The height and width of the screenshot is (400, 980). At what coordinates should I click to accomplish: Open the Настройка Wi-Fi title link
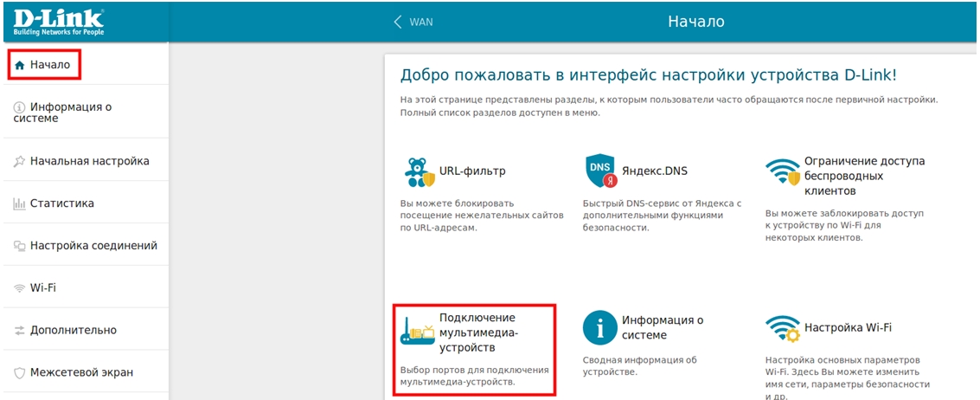pos(848,328)
